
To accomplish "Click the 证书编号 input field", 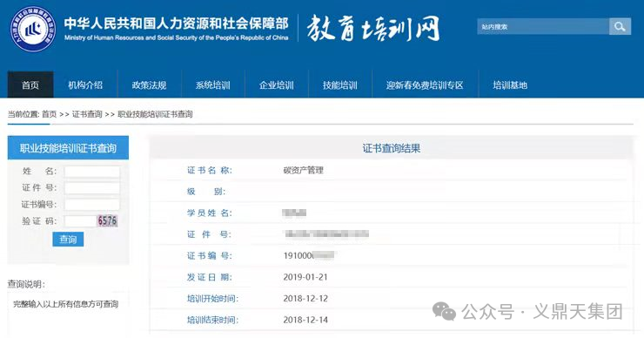I will coord(92,205).
